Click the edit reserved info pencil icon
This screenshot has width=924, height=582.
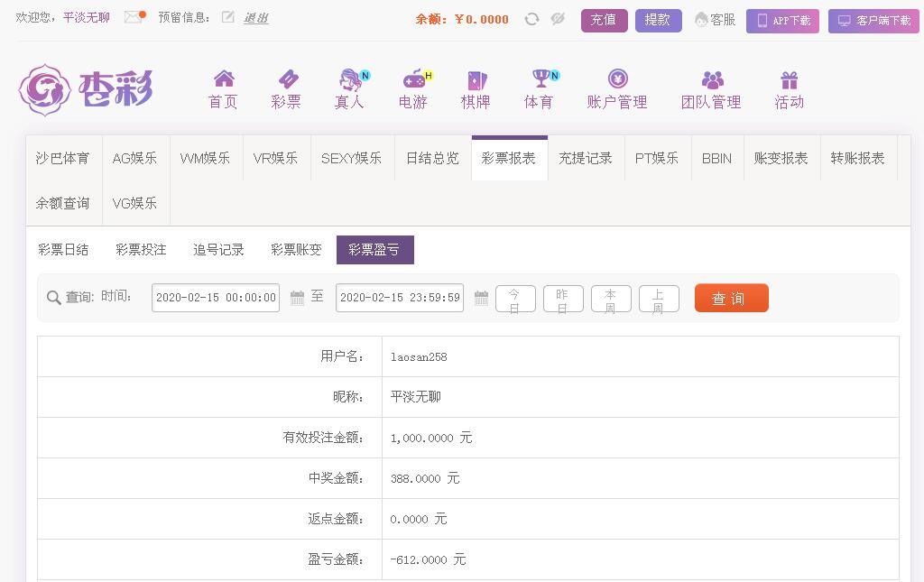(x=228, y=17)
